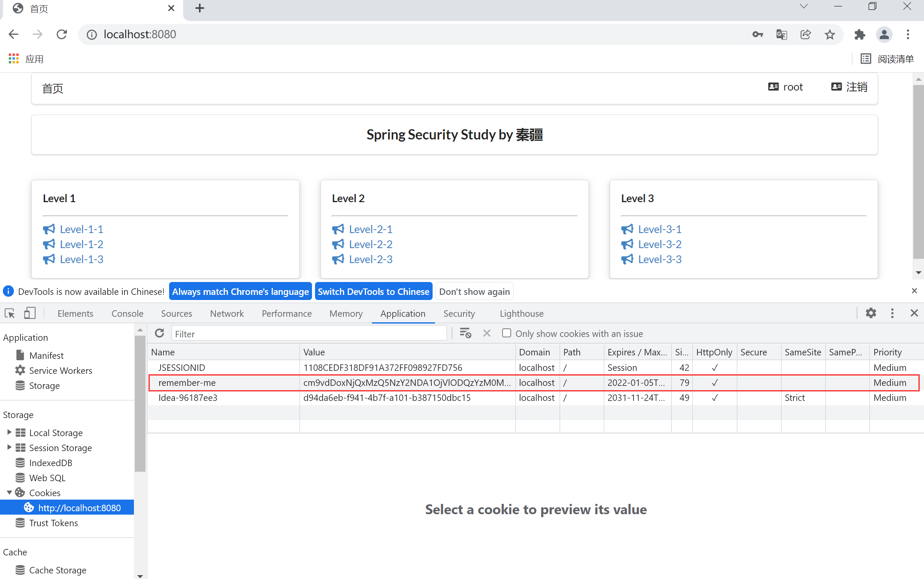Switch to the Network tab
924x579 pixels.
click(x=227, y=314)
